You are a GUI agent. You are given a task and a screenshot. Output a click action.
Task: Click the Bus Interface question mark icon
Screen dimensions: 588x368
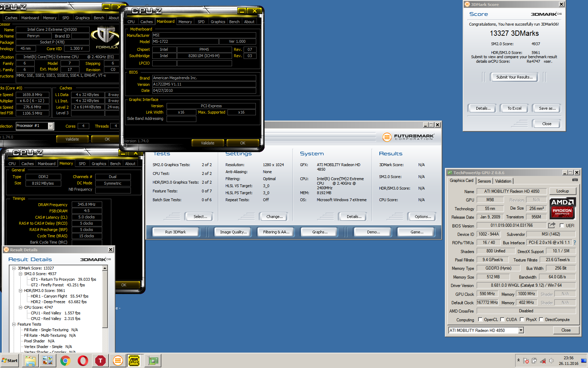(574, 242)
